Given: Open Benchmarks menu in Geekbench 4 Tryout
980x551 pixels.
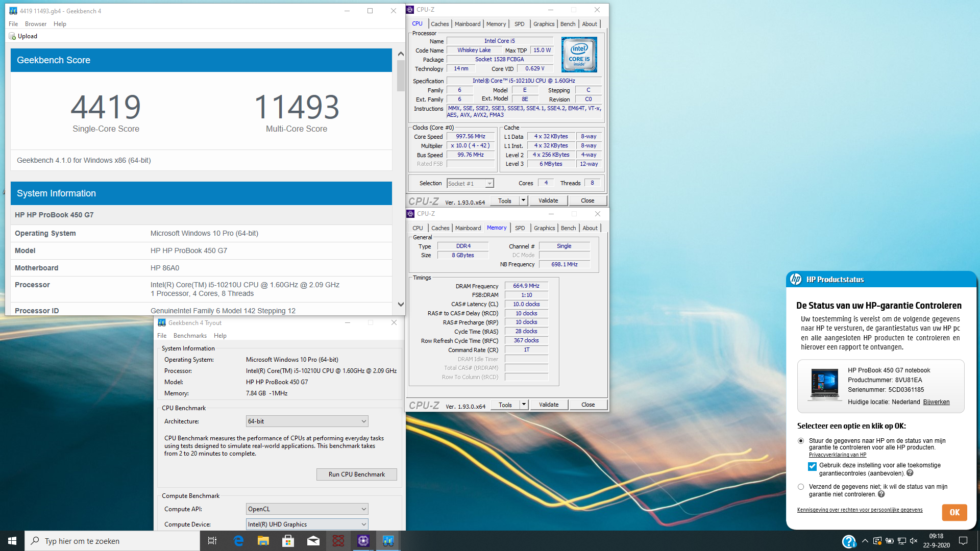Looking at the screenshot, I should tap(190, 336).
